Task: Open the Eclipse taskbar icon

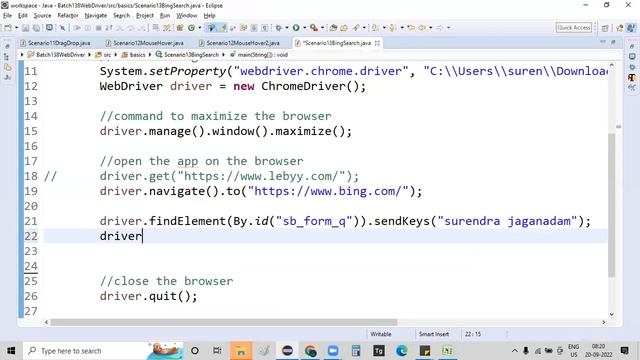Action: pos(287,351)
